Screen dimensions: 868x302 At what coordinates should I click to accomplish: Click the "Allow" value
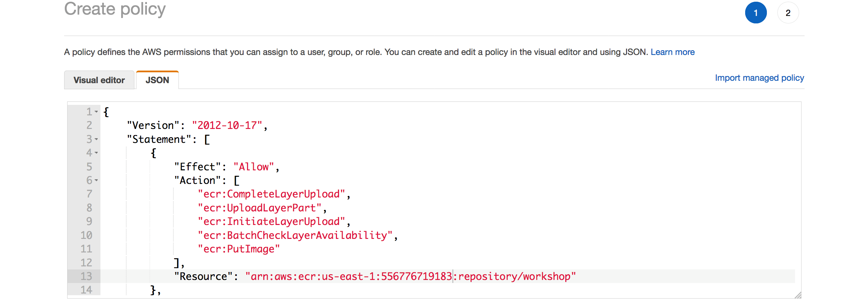(253, 167)
